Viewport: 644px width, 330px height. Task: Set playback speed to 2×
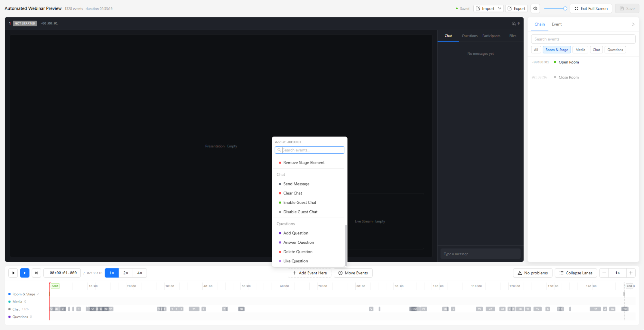coord(126,273)
